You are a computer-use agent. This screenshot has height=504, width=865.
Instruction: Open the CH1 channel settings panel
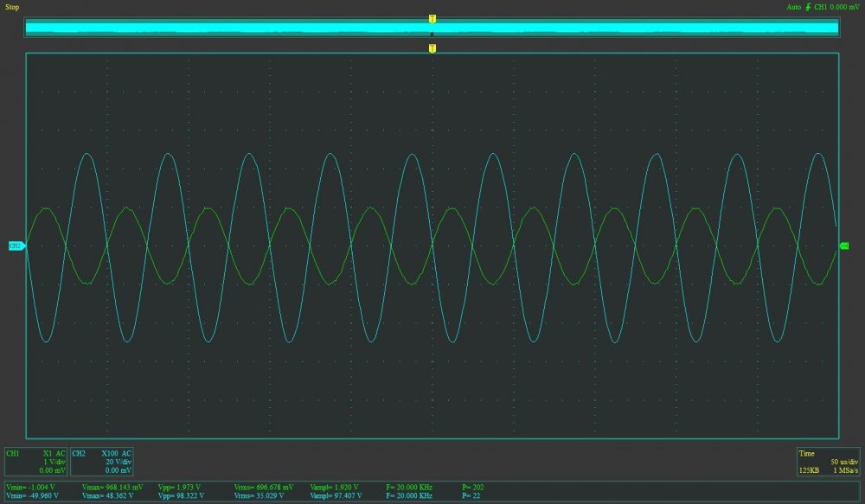[x=35, y=462]
